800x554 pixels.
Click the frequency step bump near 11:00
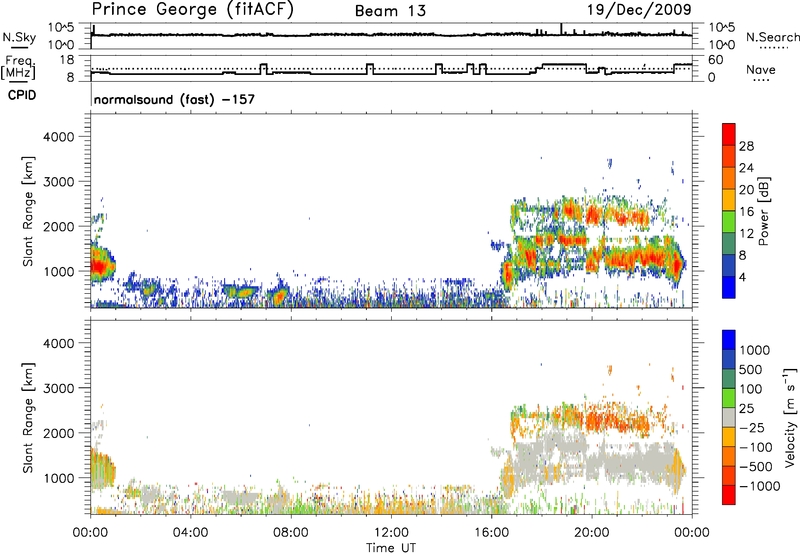click(370, 69)
